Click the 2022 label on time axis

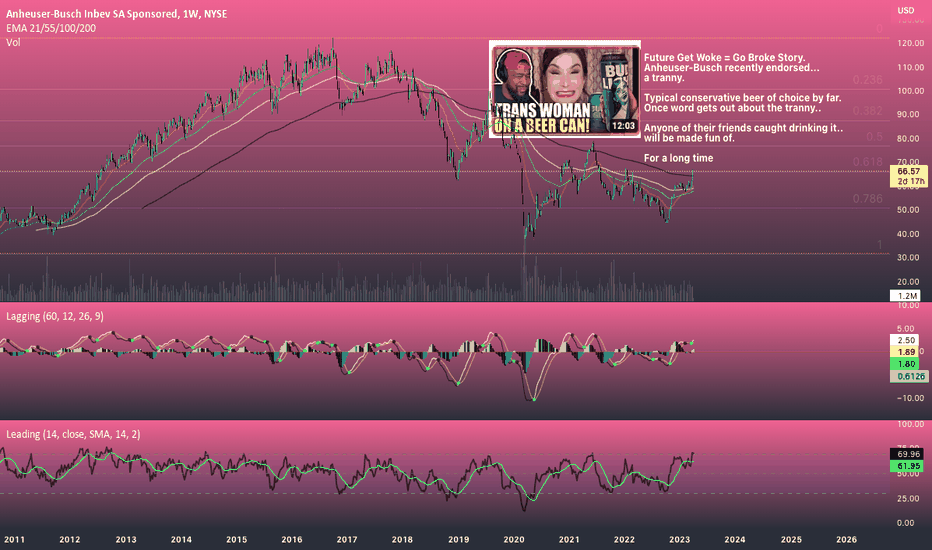(624, 539)
